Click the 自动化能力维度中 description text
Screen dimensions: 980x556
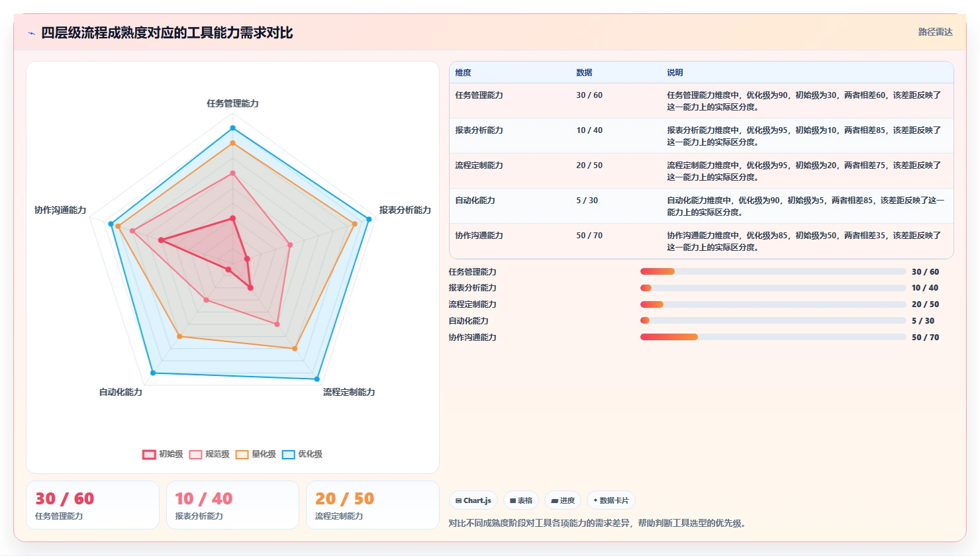[806, 207]
